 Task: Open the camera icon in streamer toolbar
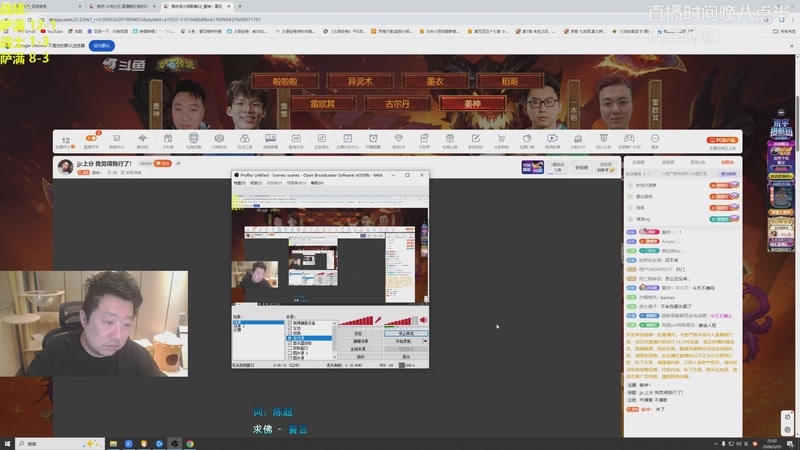click(x=219, y=138)
